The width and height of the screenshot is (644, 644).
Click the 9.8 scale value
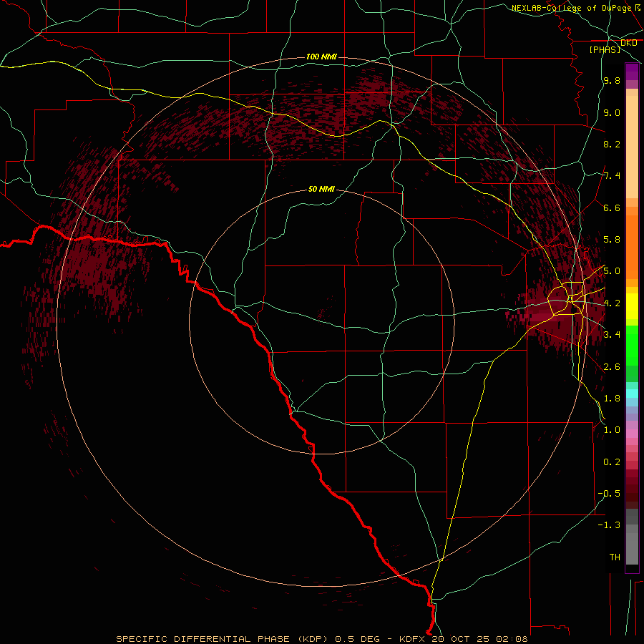click(x=612, y=80)
